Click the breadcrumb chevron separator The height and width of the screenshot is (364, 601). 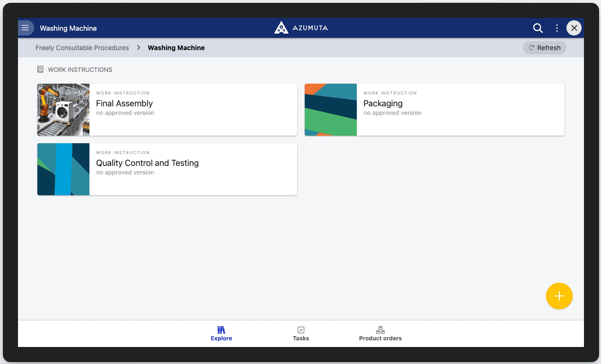click(x=139, y=48)
